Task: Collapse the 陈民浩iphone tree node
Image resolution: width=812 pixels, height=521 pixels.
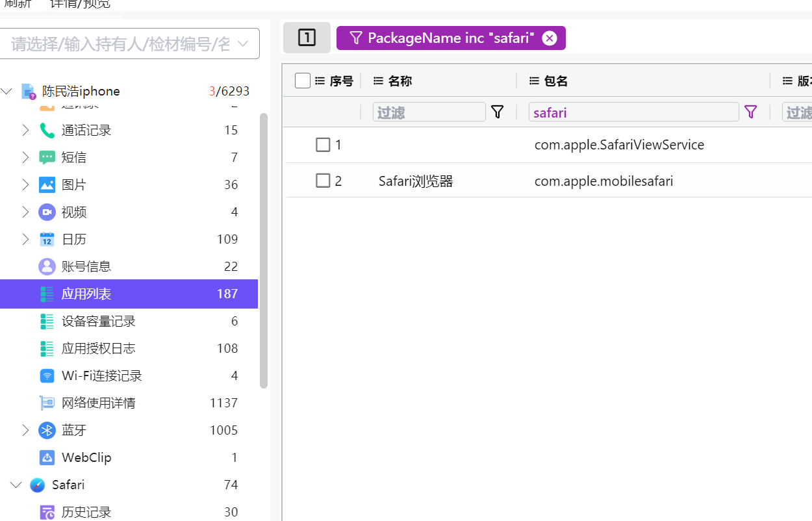Action: [6, 92]
